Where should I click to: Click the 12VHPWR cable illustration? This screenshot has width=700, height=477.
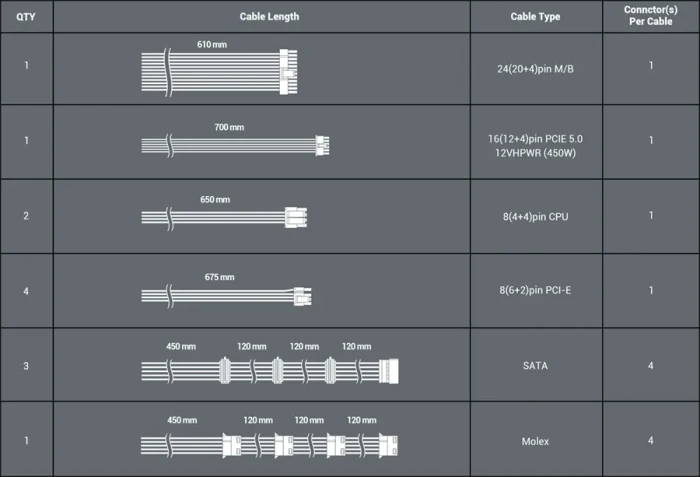click(235, 145)
